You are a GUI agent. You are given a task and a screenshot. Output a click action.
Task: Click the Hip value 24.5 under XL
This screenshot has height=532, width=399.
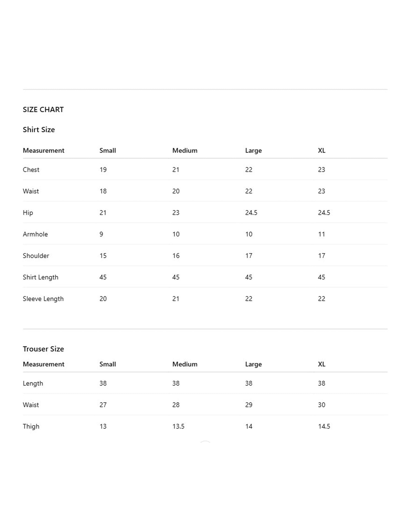click(x=324, y=213)
